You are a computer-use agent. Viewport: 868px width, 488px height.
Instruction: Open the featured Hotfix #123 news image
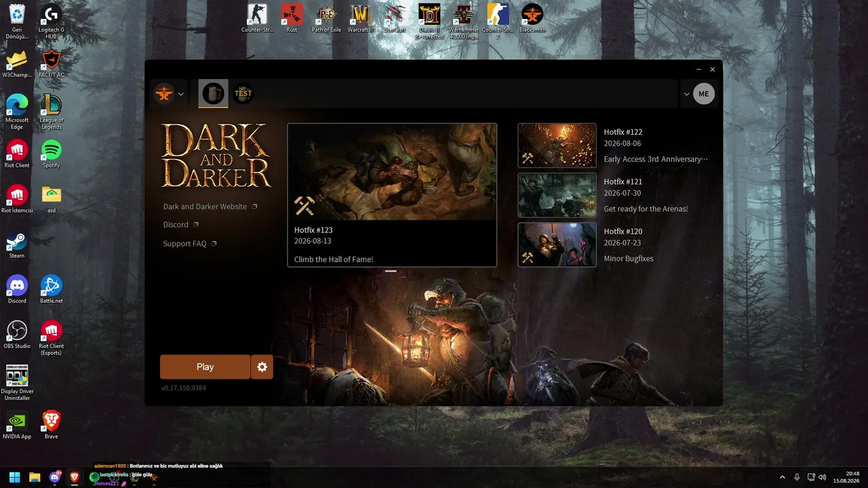click(x=392, y=171)
